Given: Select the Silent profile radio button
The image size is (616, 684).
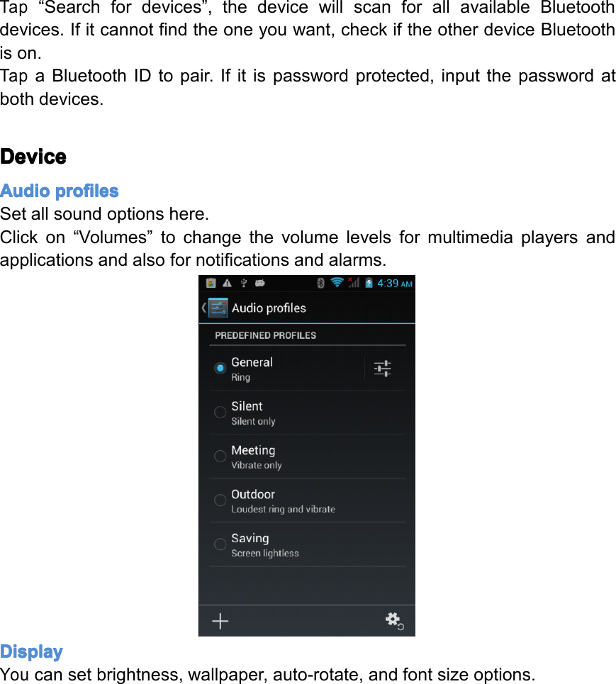Looking at the screenshot, I should 220,413.
